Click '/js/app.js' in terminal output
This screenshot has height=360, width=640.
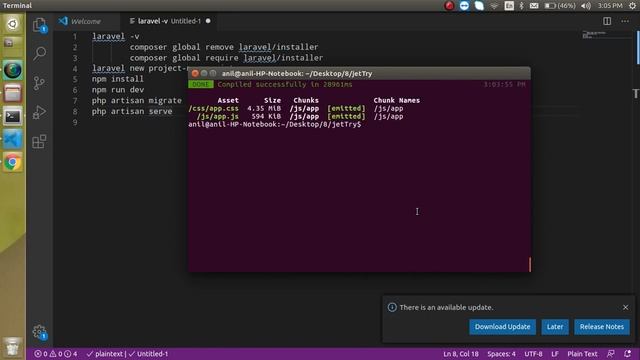tap(218, 116)
